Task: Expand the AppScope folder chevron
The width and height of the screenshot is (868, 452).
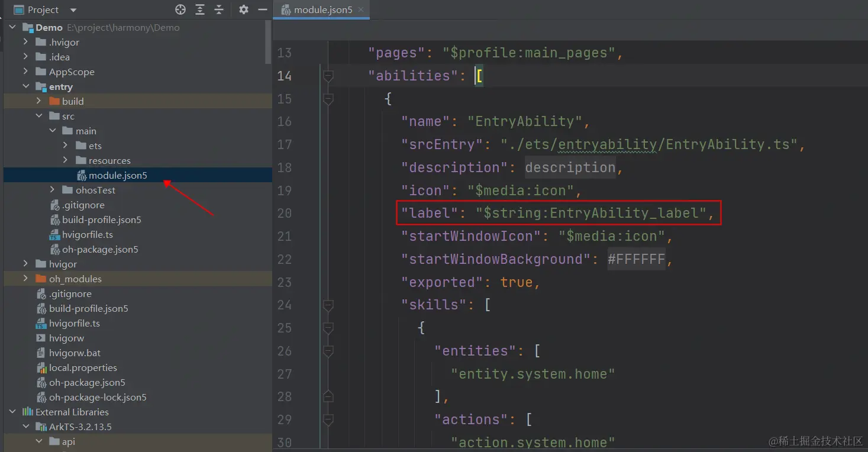Action: click(25, 72)
